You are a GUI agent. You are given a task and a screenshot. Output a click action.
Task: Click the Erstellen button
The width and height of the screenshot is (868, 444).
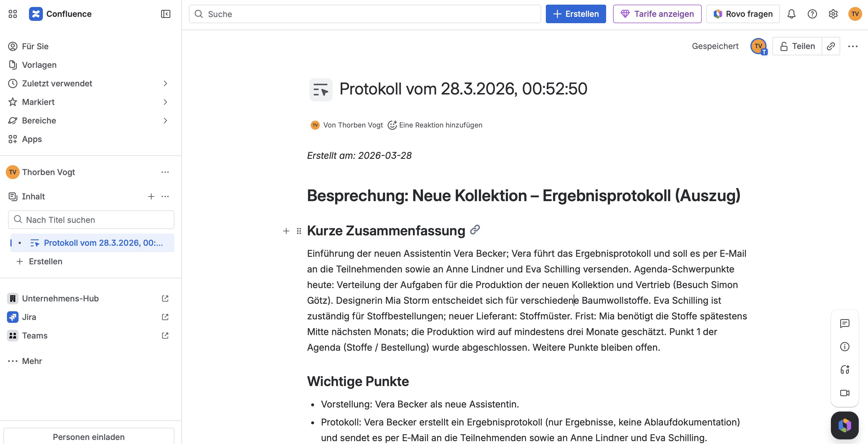click(576, 14)
